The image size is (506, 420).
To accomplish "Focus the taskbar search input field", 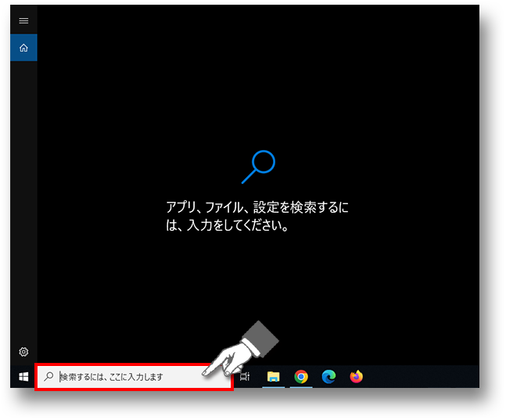I will click(134, 377).
